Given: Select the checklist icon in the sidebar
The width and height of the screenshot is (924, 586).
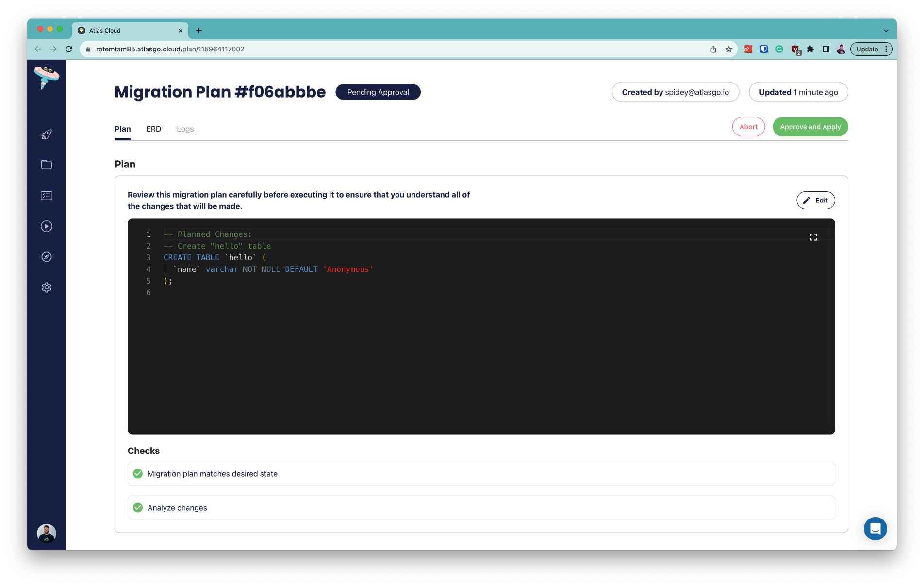Looking at the screenshot, I should [x=46, y=195].
